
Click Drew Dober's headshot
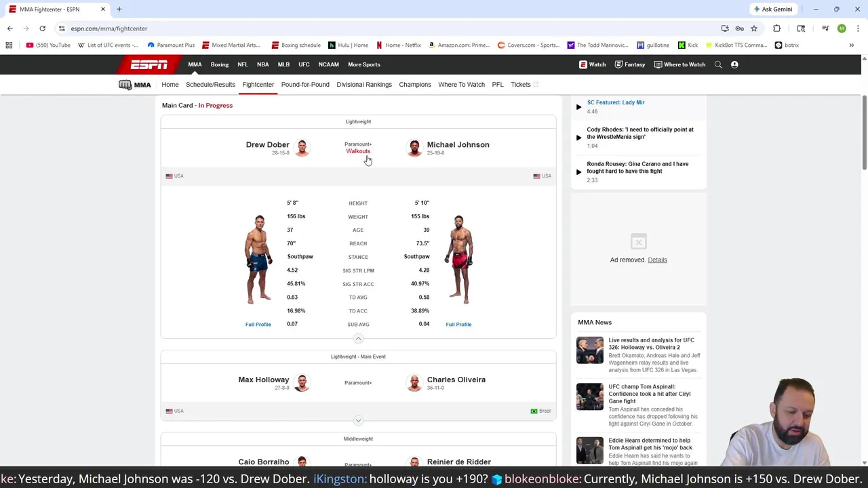tap(302, 148)
